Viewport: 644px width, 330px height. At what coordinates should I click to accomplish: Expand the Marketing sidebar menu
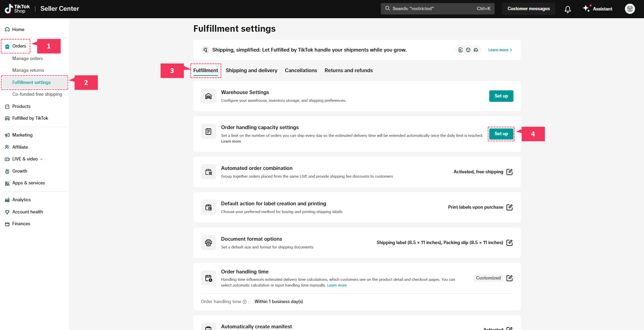click(x=22, y=135)
